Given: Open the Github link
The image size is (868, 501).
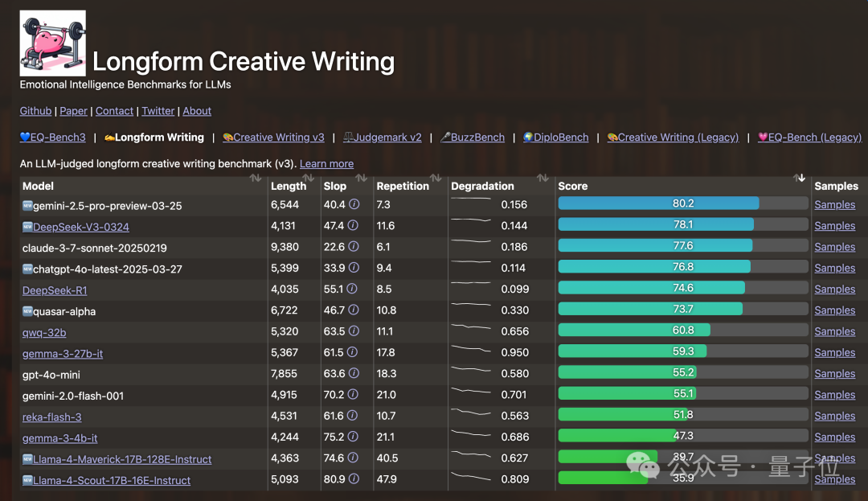Looking at the screenshot, I should 35,111.
